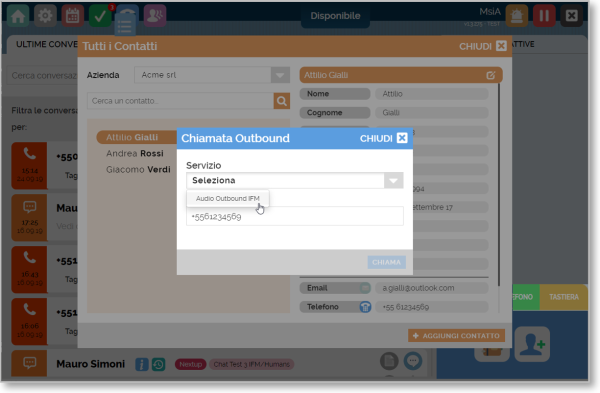Click the outbound phone number field
Viewport: 600px width, 393px height.
(x=295, y=216)
